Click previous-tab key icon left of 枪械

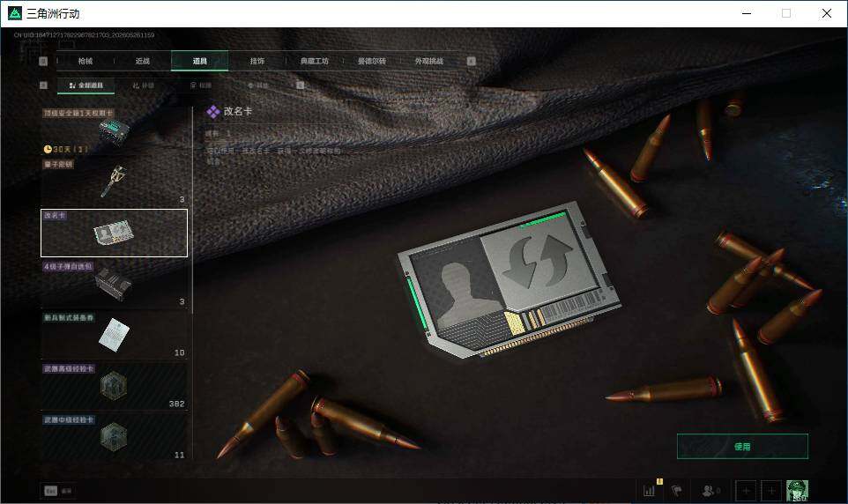(x=44, y=61)
